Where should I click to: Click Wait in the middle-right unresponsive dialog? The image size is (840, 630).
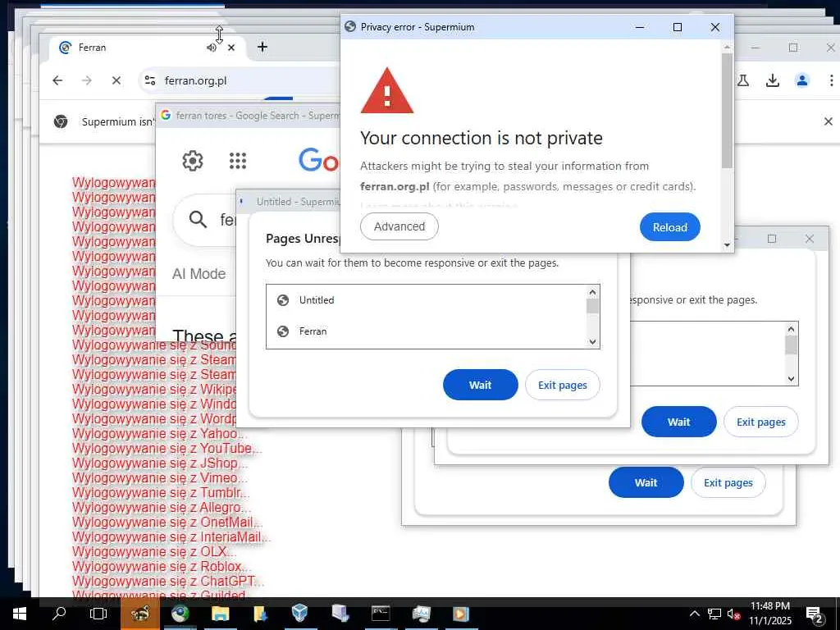(x=678, y=422)
